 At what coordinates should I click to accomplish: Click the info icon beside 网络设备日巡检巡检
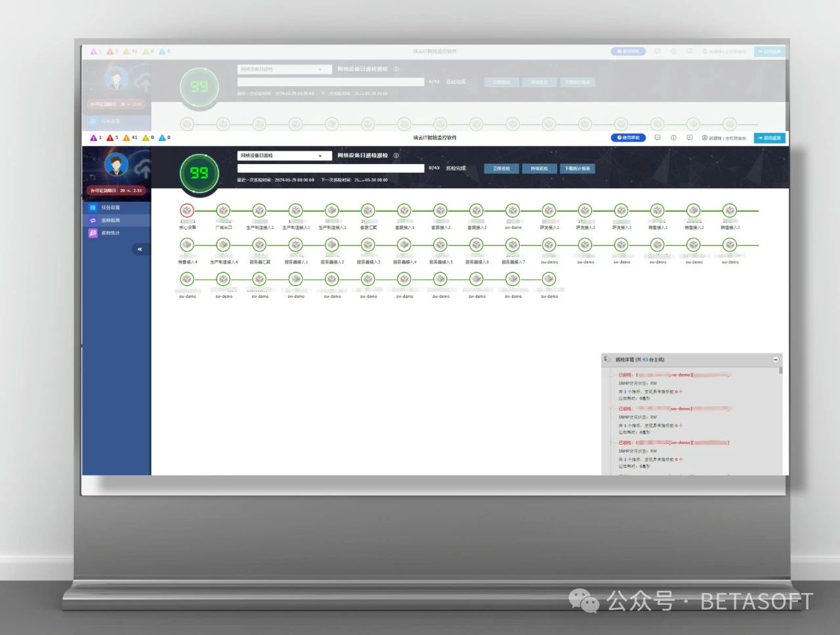pyautogui.click(x=396, y=155)
